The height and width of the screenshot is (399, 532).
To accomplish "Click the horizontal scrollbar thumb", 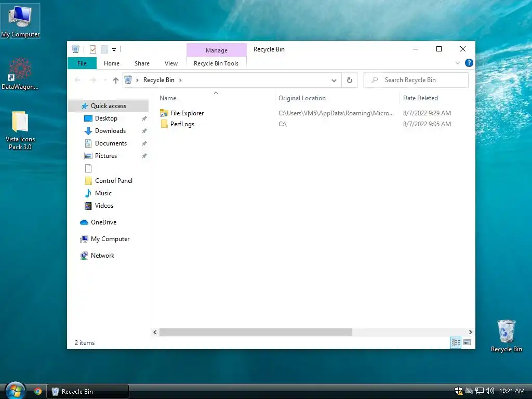I will (256, 332).
